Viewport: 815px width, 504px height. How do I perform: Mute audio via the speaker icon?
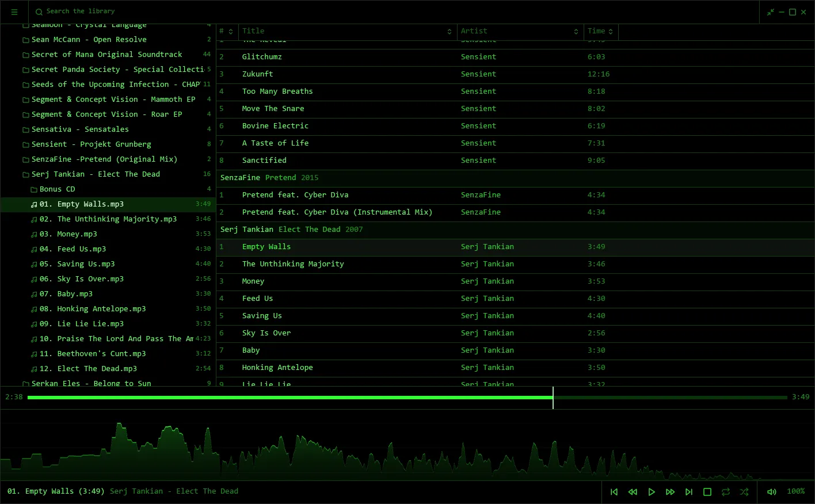coord(772,492)
